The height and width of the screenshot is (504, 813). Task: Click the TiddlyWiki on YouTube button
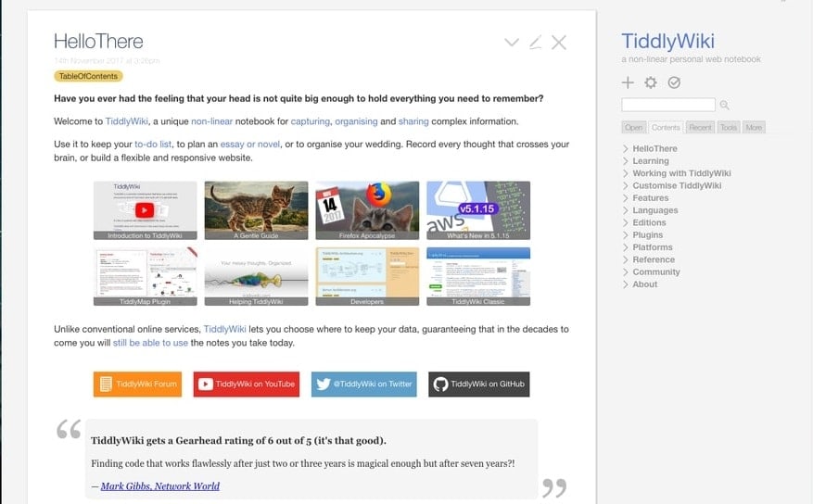coord(247,384)
